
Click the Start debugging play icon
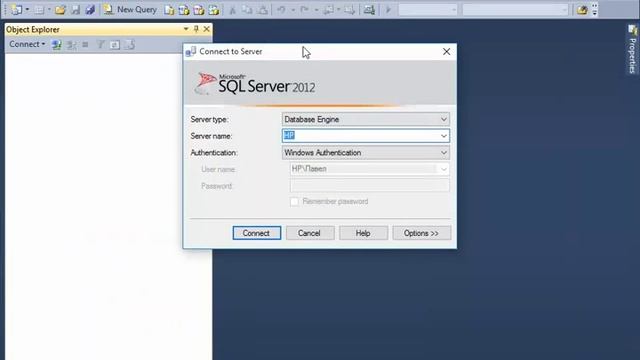[x=388, y=10]
